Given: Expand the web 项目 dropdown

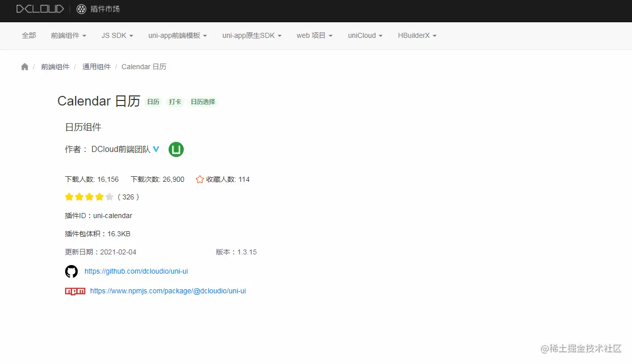Looking at the screenshot, I should [x=314, y=35].
